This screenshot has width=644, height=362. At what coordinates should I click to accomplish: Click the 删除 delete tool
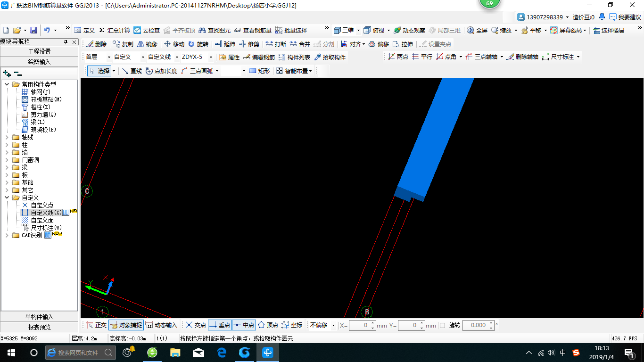tap(96, 44)
